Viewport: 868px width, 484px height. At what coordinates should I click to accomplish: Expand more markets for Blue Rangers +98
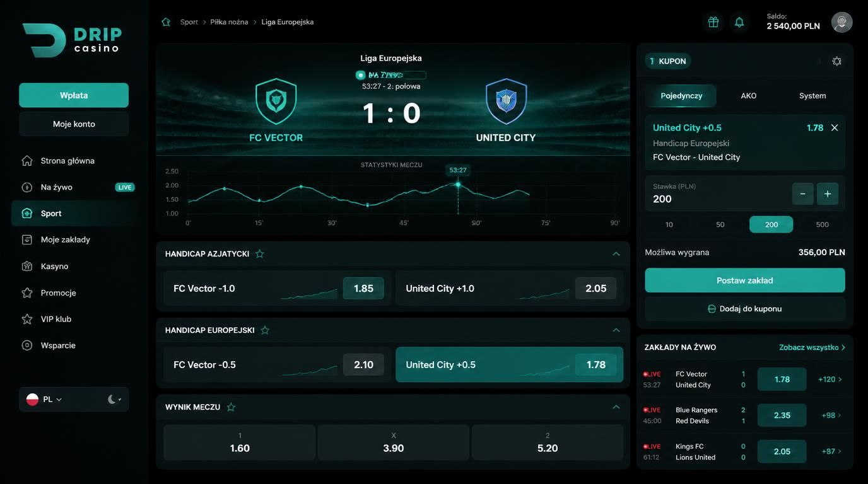pos(830,415)
